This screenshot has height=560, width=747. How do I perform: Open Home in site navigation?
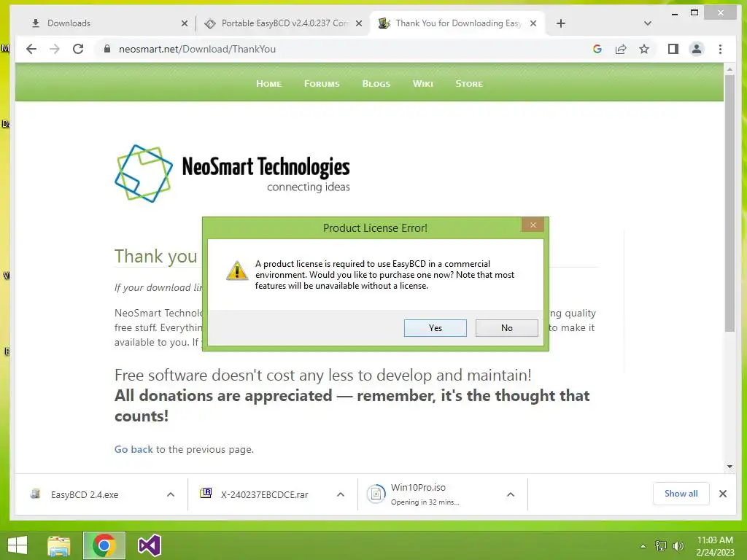click(268, 84)
